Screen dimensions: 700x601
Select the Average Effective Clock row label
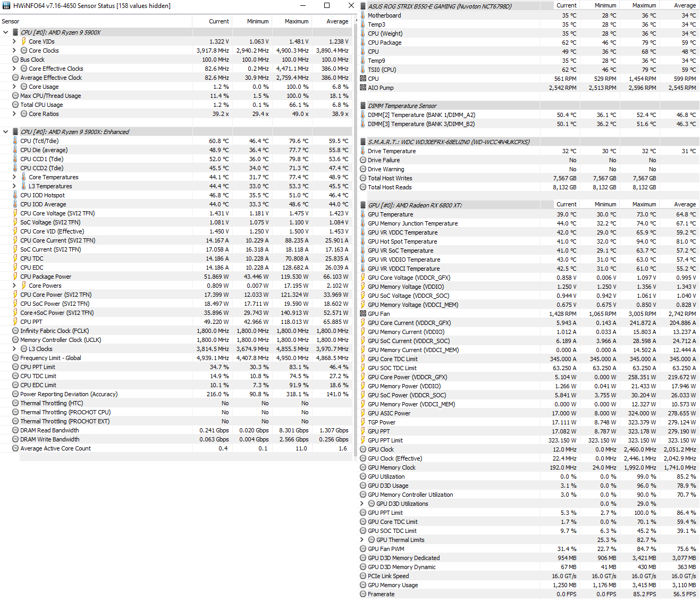click(x=51, y=78)
